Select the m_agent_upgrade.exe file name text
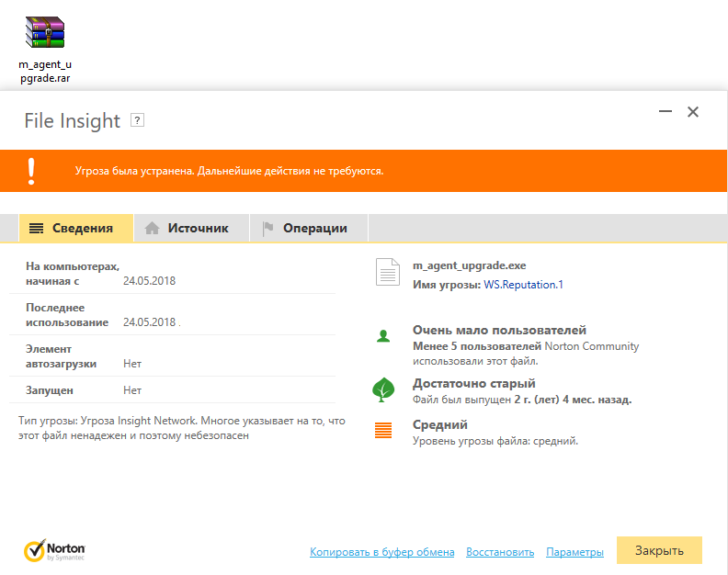Screen dimensions: 728x575 tap(470, 265)
